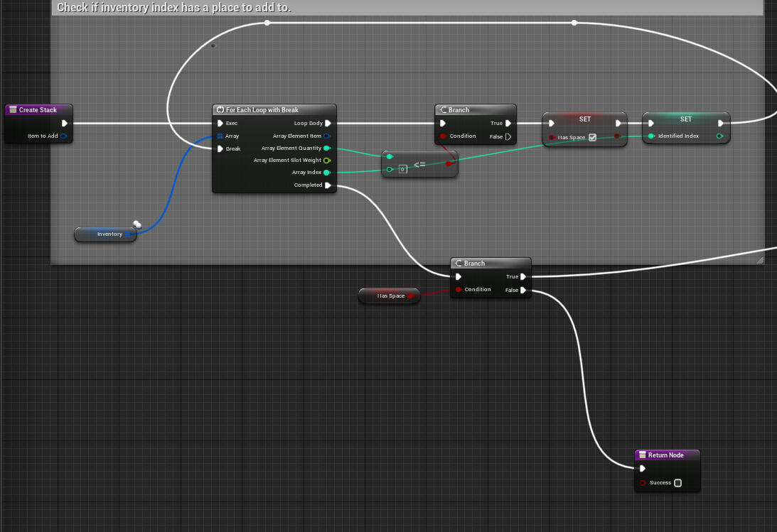Viewport: 777px width, 532px height.
Task: Click the Completed exec output pin
Action: point(329,185)
